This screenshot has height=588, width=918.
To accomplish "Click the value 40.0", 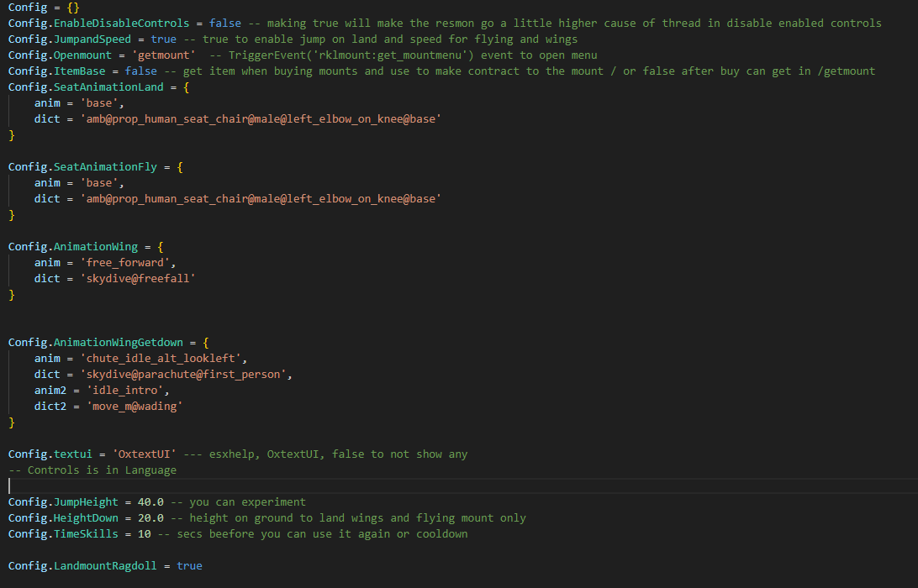I will tap(150, 502).
